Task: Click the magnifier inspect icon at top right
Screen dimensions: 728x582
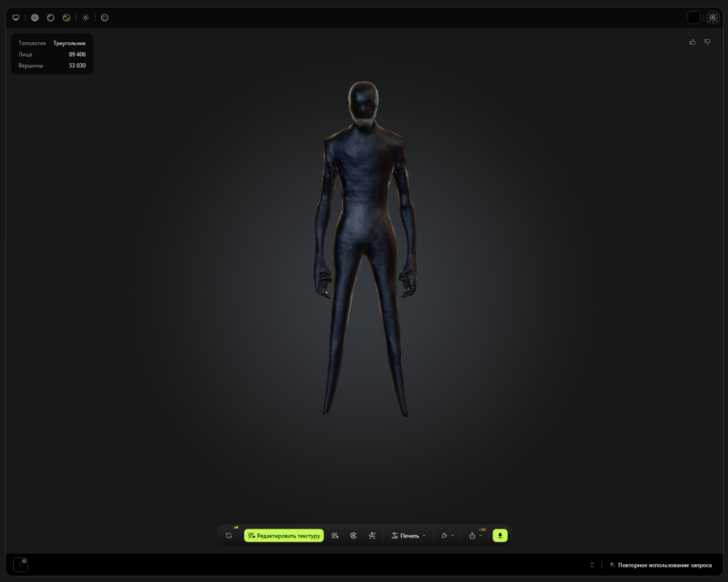Action: click(713, 18)
